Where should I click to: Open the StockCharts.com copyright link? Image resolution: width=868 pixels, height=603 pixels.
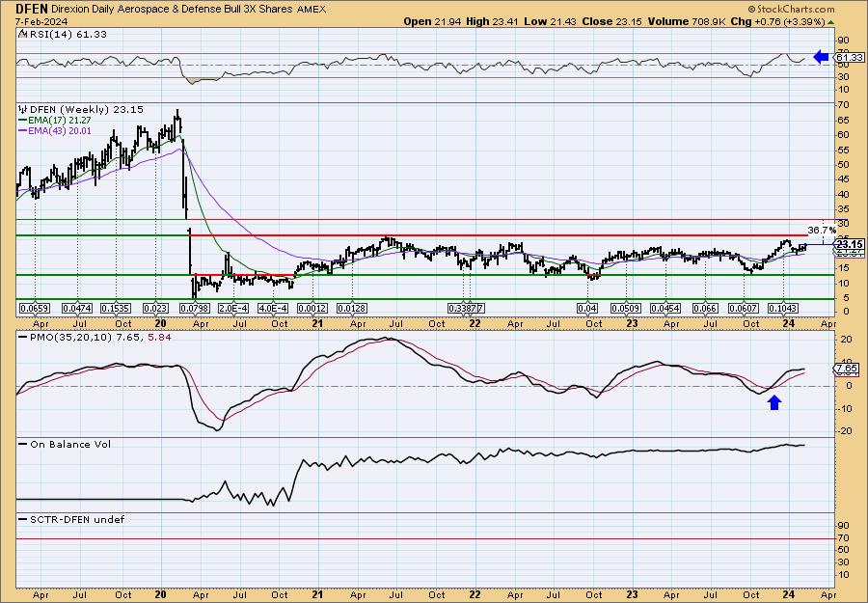(791, 9)
